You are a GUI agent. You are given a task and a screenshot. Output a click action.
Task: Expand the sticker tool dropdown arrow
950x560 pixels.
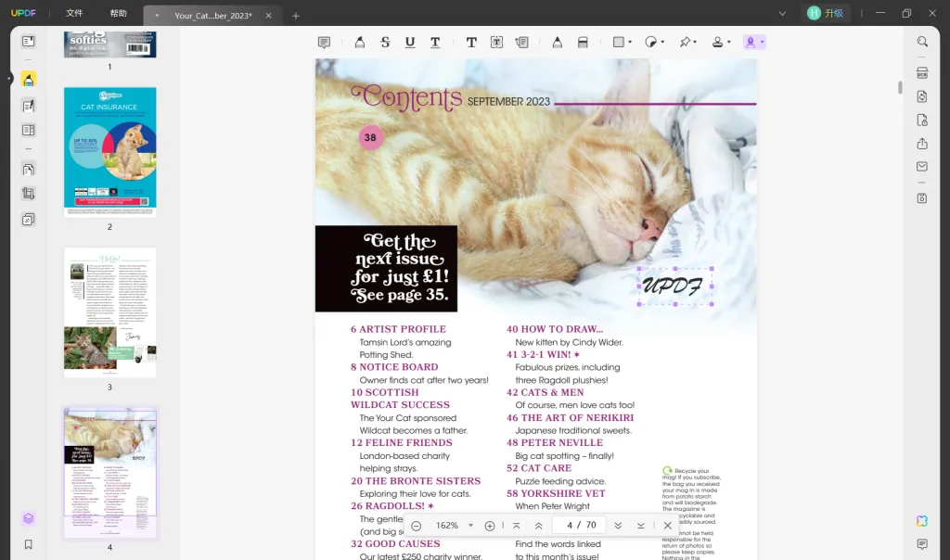pos(662,43)
